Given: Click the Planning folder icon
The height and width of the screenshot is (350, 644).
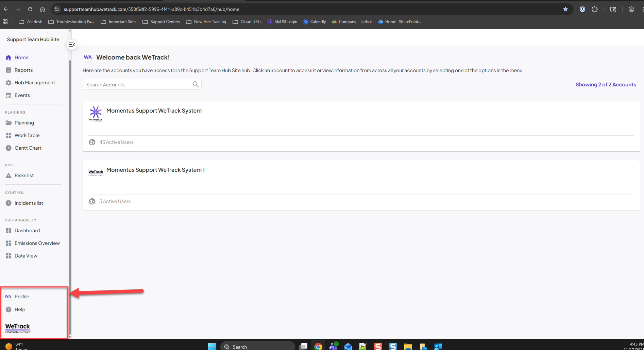Looking at the screenshot, I should click(x=9, y=123).
